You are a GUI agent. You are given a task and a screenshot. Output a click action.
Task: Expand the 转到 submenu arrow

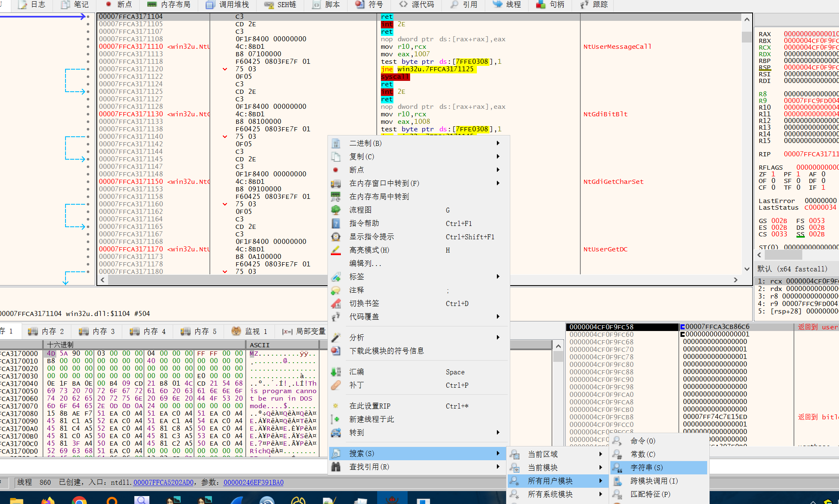[497, 433]
